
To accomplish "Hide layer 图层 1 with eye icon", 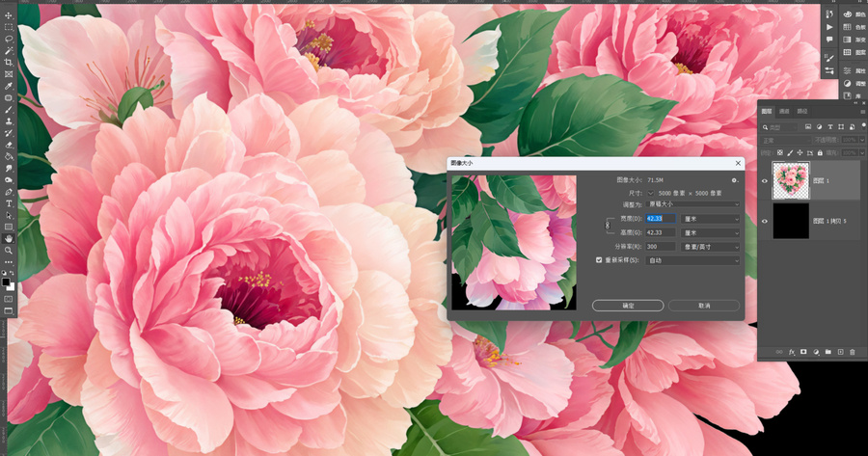I will tap(765, 181).
